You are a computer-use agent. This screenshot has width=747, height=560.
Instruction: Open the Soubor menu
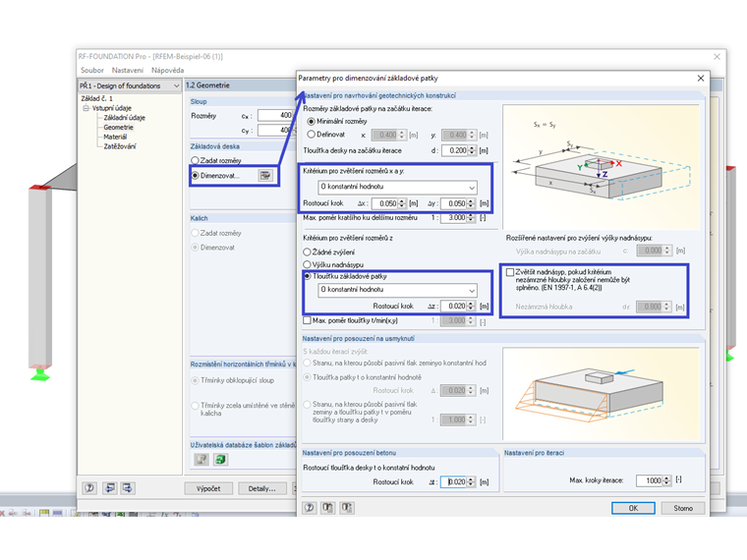tap(92, 70)
